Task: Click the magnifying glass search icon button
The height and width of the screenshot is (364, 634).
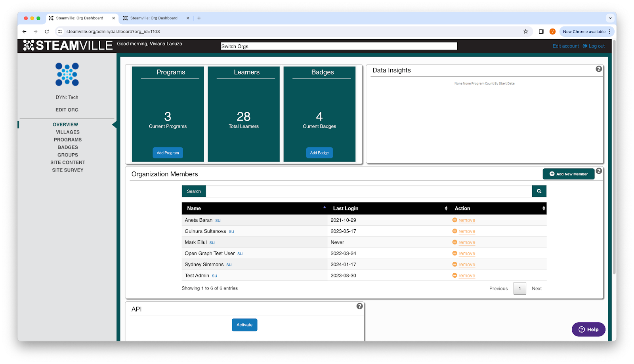Action: click(539, 191)
